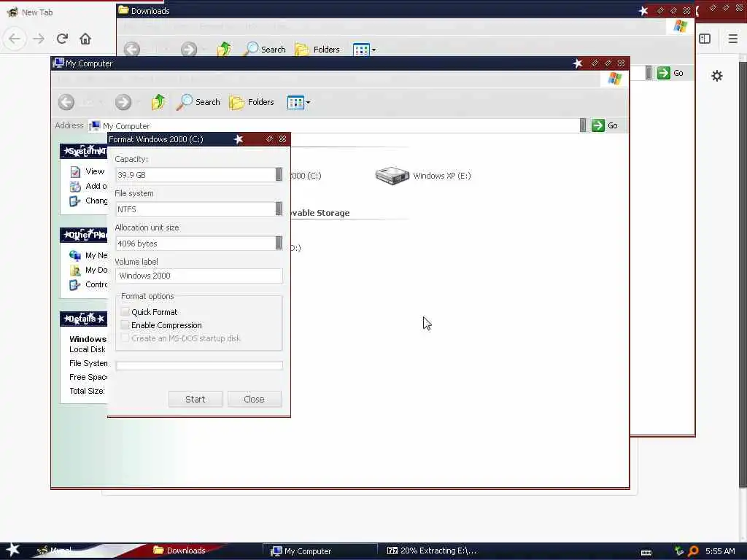Open address bar dropdown in My Computer
The height and width of the screenshot is (560, 747).
pyautogui.click(x=583, y=125)
